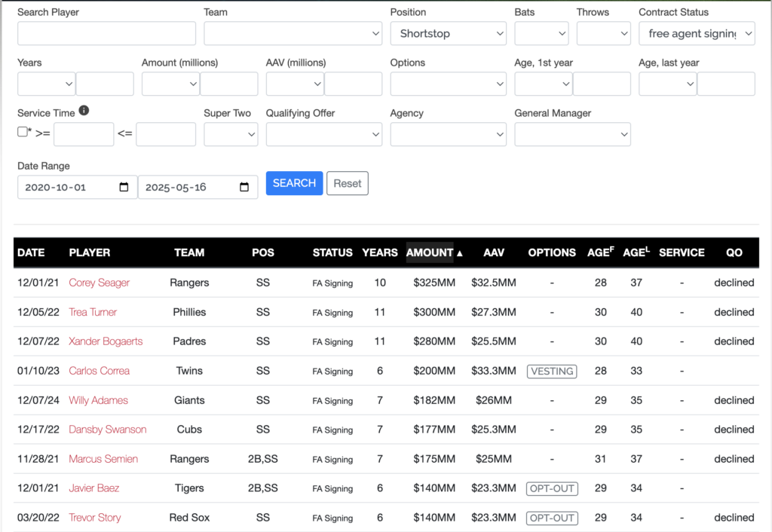Open the Position dropdown showing Shortstop
Image resolution: width=772 pixels, height=532 pixels.
tap(448, 33)
